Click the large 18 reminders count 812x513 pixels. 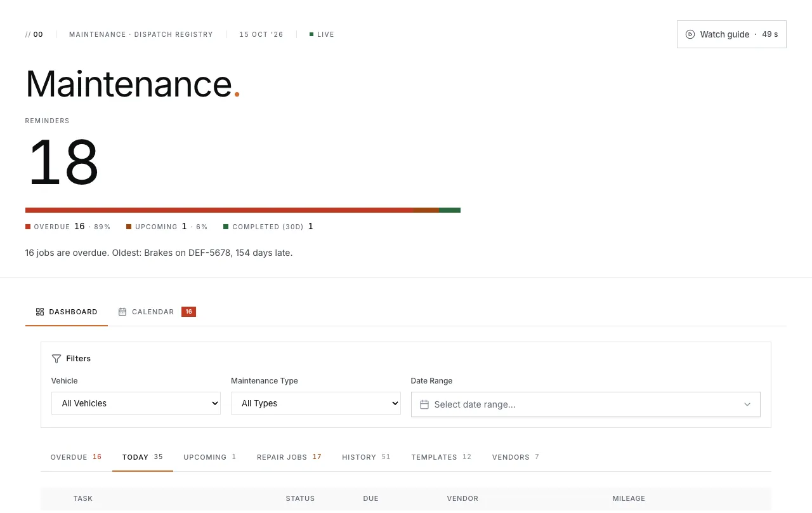tap(63, 162)
